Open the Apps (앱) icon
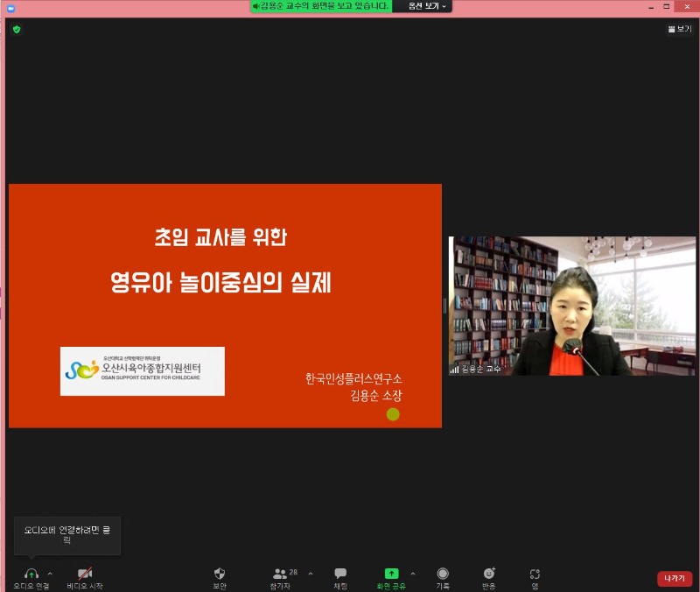 (x=534, y=574)
